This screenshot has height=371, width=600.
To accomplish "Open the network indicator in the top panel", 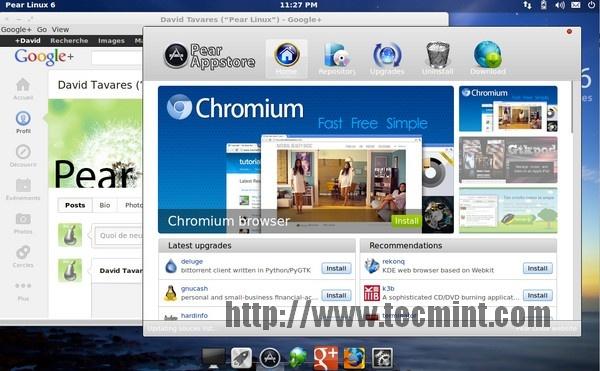I will pos(527,5).
